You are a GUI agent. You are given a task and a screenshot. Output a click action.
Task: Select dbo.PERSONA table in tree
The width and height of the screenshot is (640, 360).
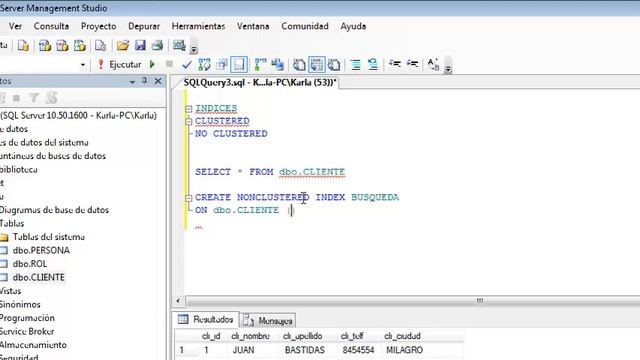41,250
